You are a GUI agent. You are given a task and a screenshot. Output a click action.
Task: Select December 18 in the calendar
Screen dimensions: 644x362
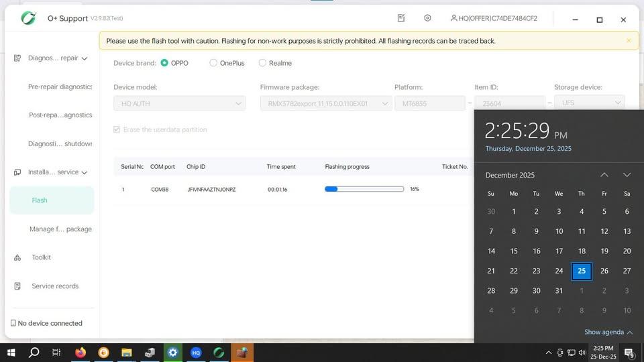(x=582, y=251)
